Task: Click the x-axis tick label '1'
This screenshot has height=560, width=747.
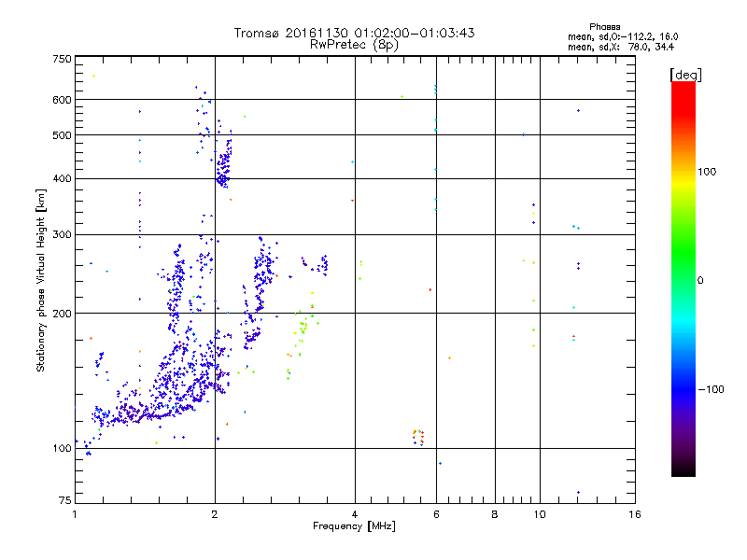Action: pyautogui.click(x=75, y=514)
